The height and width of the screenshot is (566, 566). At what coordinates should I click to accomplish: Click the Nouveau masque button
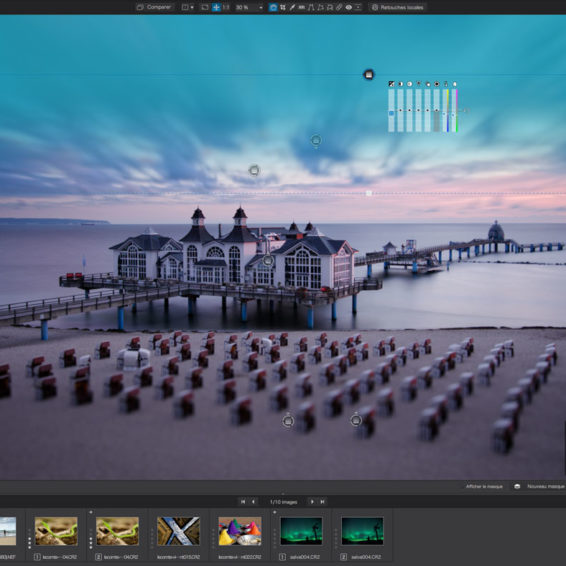(x=545, y=486)
